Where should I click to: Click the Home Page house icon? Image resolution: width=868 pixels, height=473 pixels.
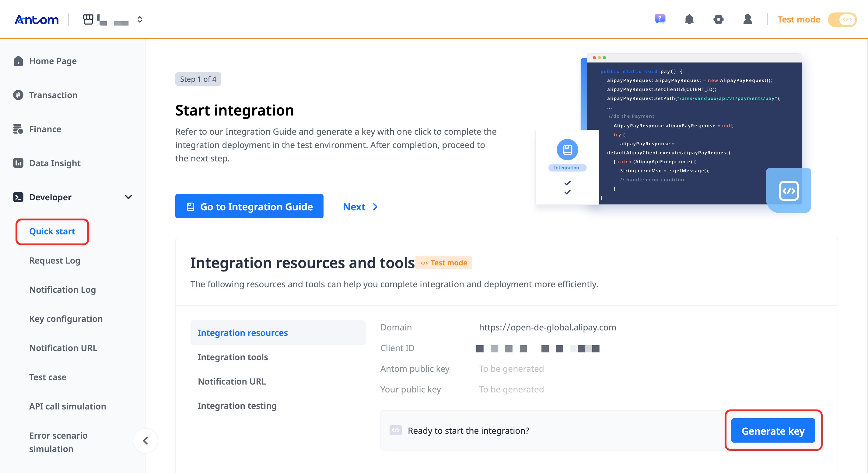point(18,61)
